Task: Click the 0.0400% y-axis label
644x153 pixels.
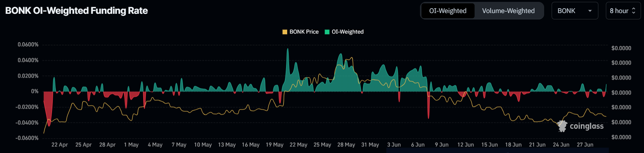Action: pyautogui.click(x=28, y=60)
